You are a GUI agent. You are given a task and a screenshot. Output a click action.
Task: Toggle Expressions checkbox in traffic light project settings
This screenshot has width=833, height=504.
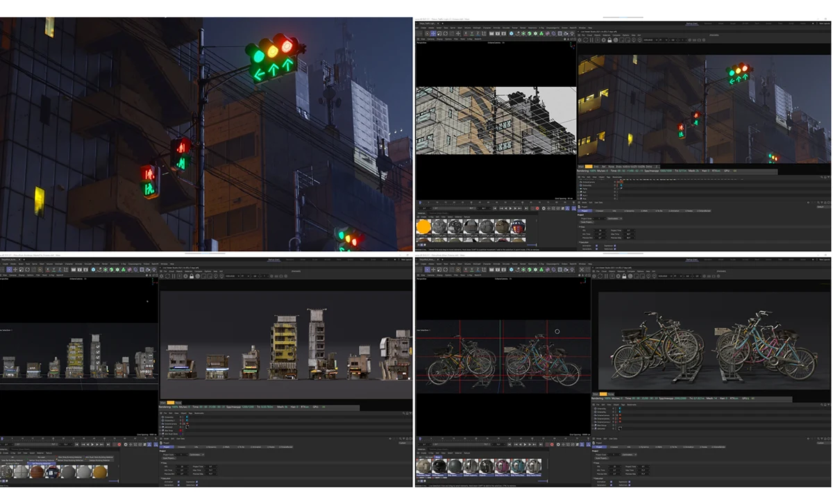615,245
